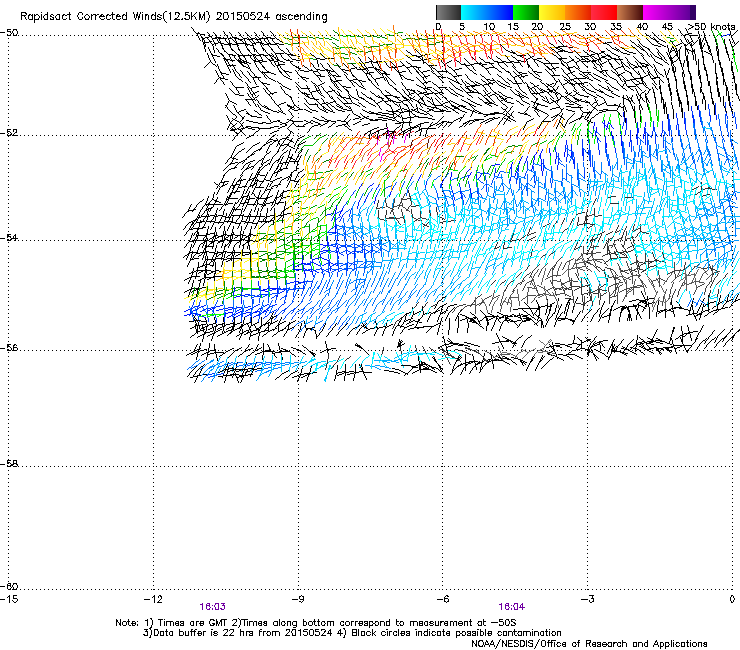Click the purple time stamp '16:04'
Screen dimensions: 740x650
[512, 607]
